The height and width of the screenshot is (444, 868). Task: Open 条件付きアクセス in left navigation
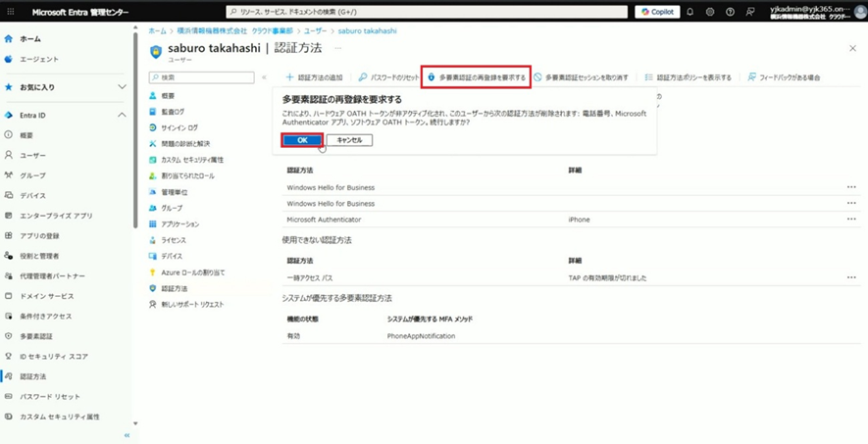click(x=46, y=317)
